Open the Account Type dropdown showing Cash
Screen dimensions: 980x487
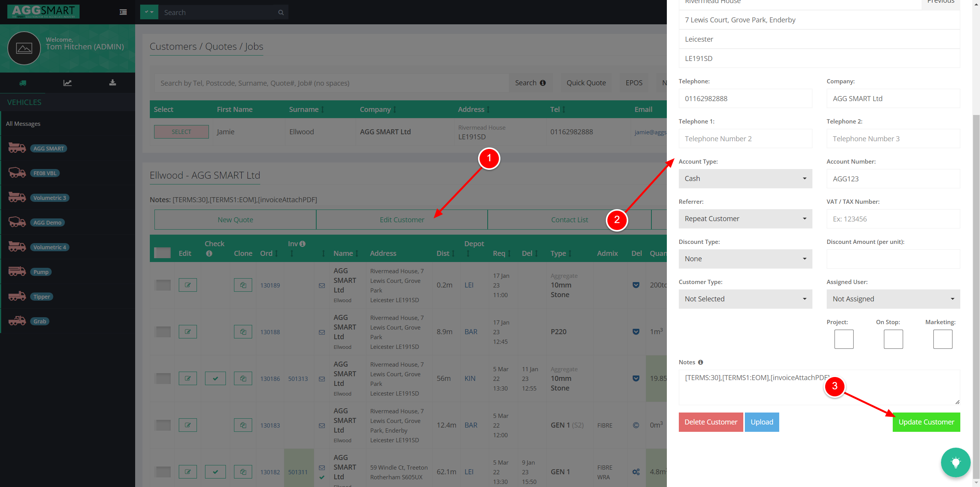[x=745, y=179]
